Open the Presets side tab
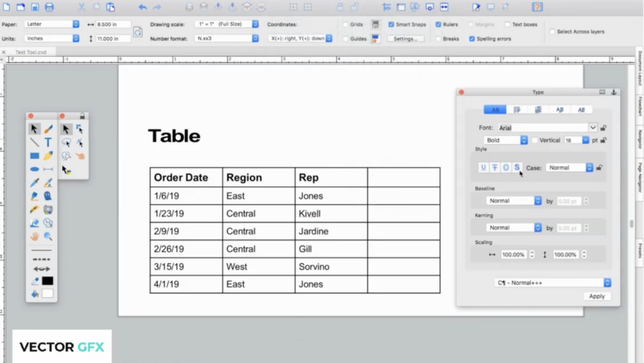 [639, 251]
